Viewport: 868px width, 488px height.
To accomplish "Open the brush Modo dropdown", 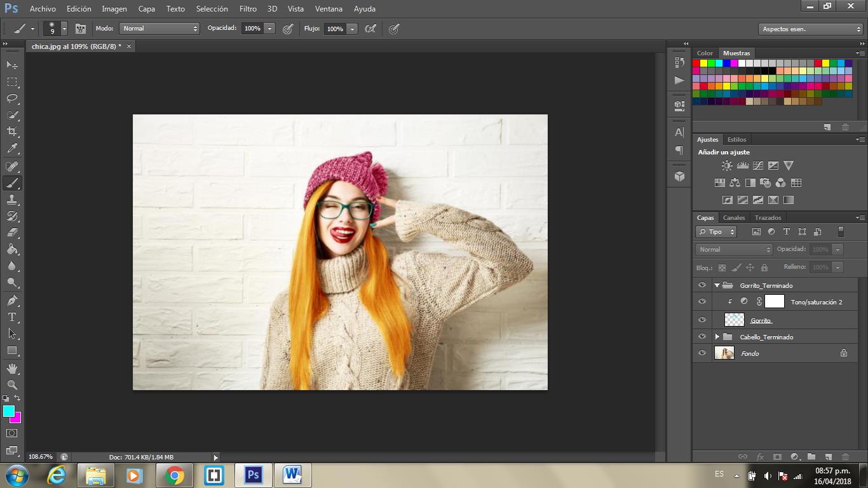I will pos(159,29).
